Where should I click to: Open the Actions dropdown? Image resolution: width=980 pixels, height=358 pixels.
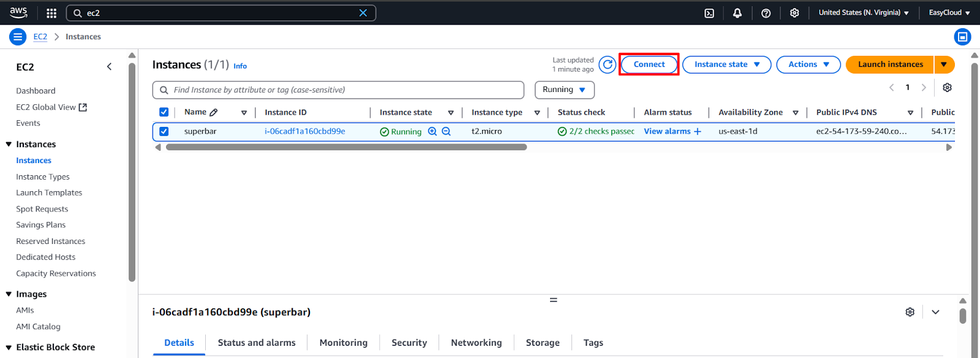click(809, 64)
